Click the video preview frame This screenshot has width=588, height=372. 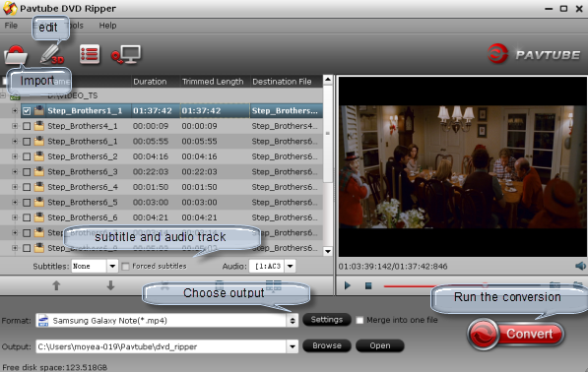click(462, 166)
